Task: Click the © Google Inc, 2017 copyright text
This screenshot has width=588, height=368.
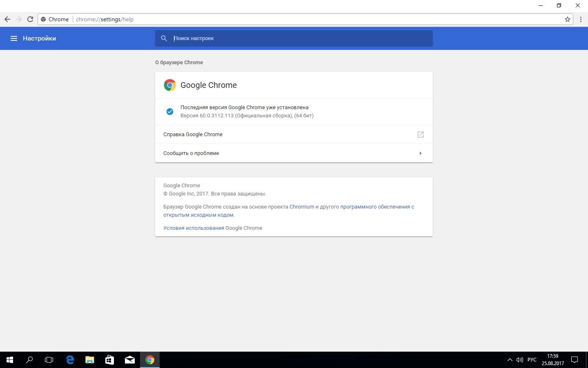Action: 214,194
